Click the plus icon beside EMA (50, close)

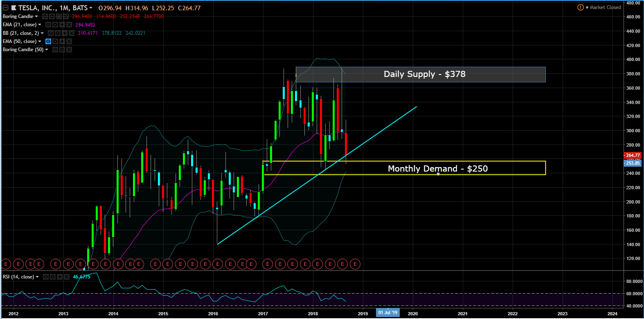62,41
